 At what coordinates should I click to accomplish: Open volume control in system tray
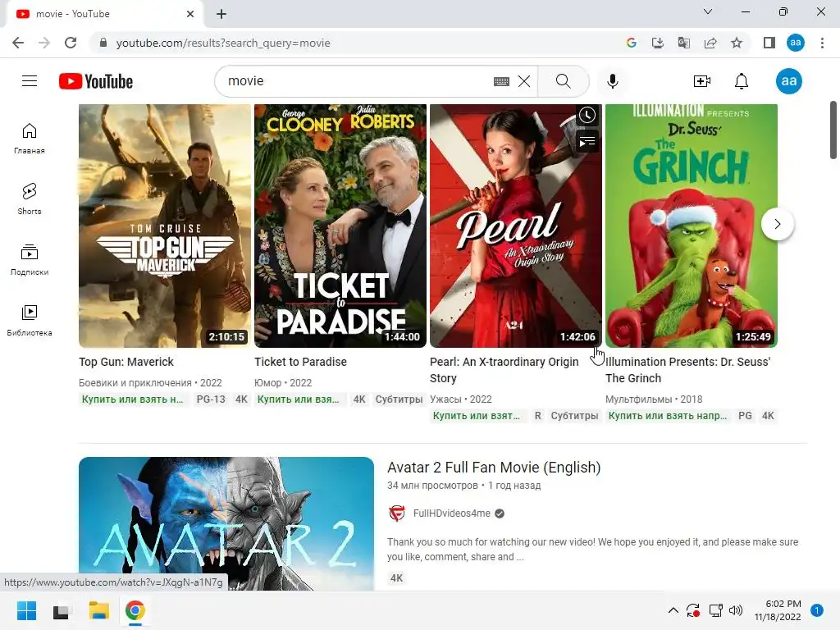(736, 610)
